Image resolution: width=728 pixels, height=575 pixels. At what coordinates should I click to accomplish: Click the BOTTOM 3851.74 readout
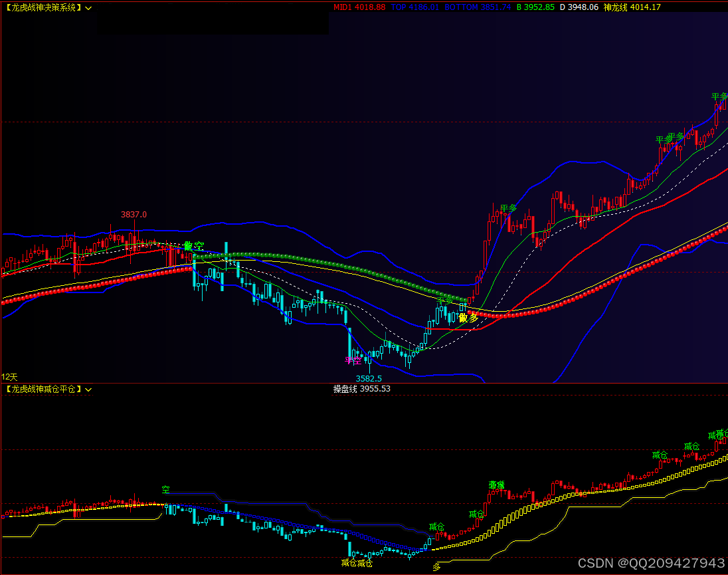(478, 7)
